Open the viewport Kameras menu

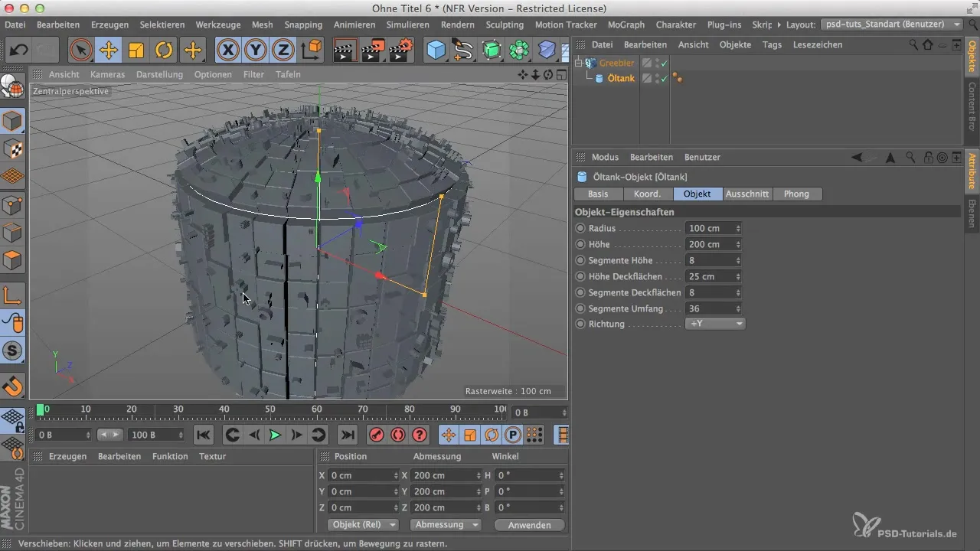click(x=107, y=74)
